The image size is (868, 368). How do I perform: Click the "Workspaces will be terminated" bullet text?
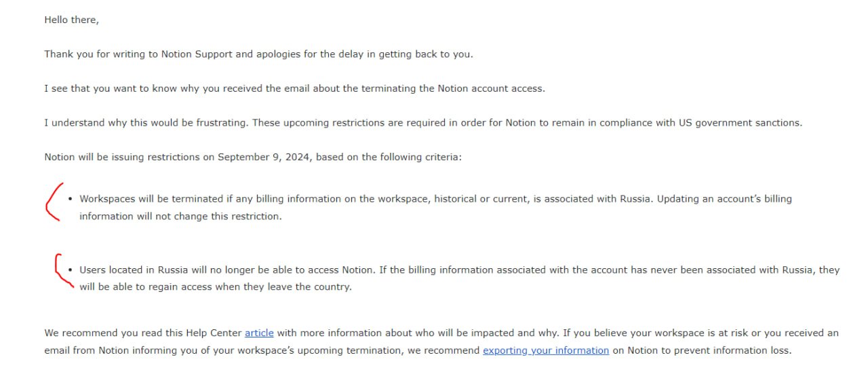pos(151,200)
